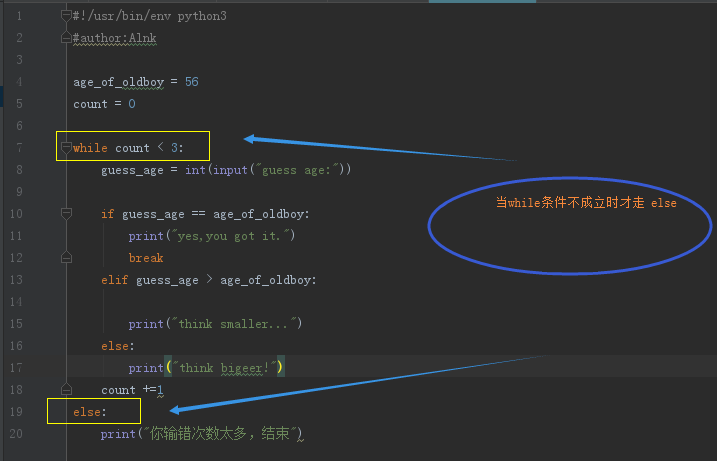Click the fold end marker beside count +=1
The height and width of the screenshot is (461, 717).
(x=66, y=389)
